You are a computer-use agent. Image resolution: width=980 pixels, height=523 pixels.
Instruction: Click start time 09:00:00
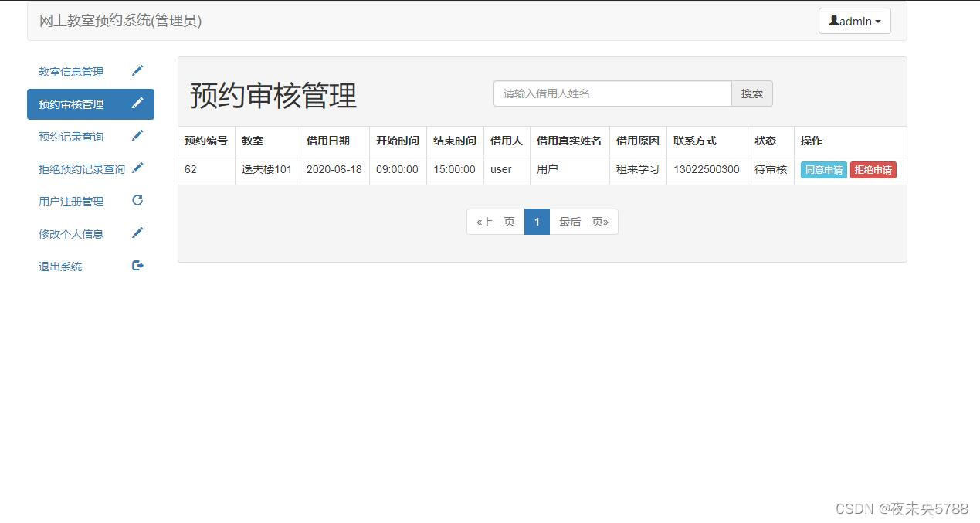click(398, 169)
